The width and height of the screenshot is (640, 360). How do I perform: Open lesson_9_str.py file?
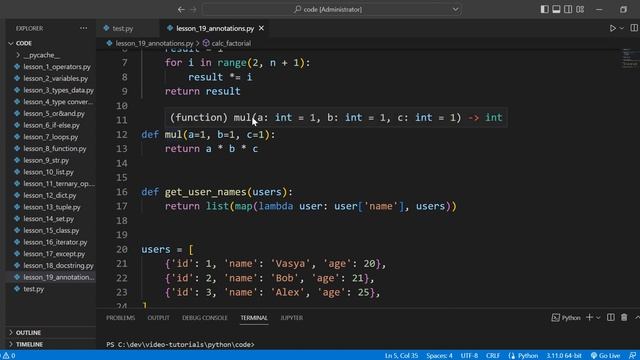(x=46, y=160)
